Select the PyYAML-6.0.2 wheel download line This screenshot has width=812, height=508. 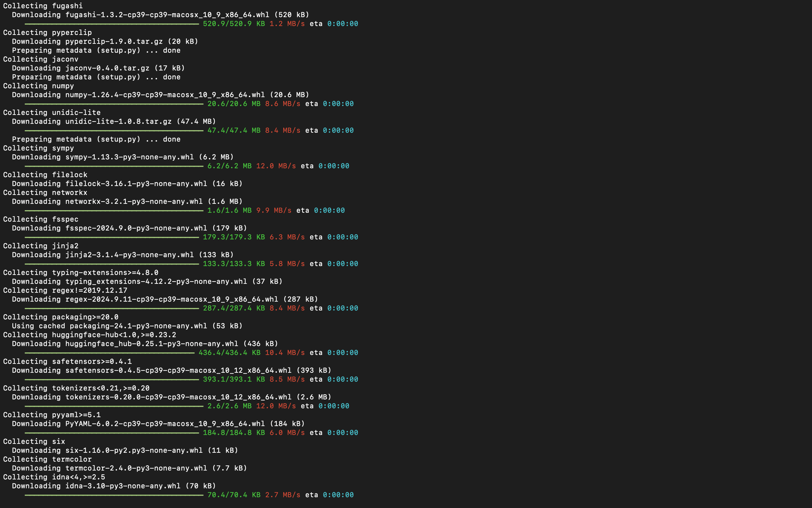tap(158, 424)
